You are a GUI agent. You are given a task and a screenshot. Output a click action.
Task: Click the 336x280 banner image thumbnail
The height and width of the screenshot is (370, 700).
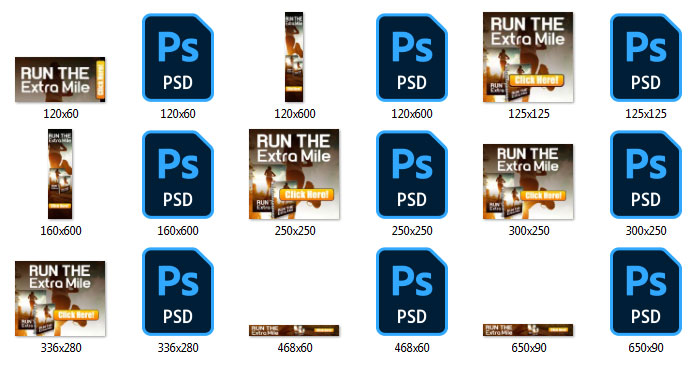point(60,298)
